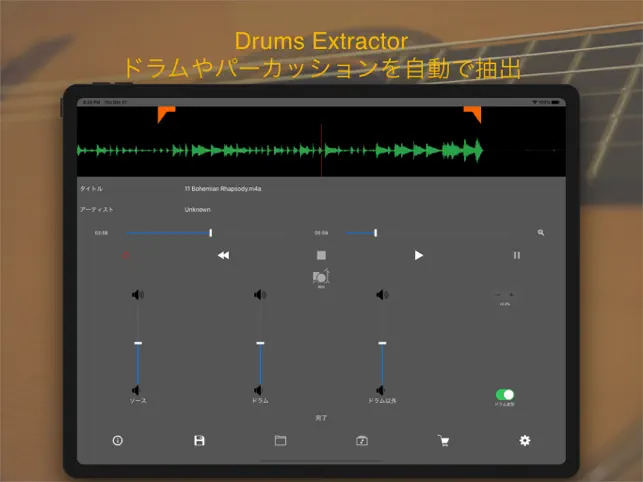Click the ドラム channel label
Viewport: 643px width, 482px height.
[x=260, y=400]
